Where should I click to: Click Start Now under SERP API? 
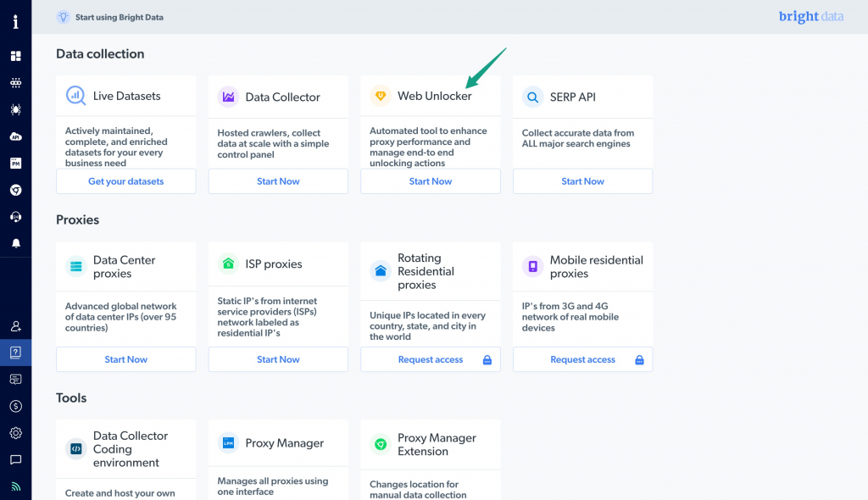582,181
